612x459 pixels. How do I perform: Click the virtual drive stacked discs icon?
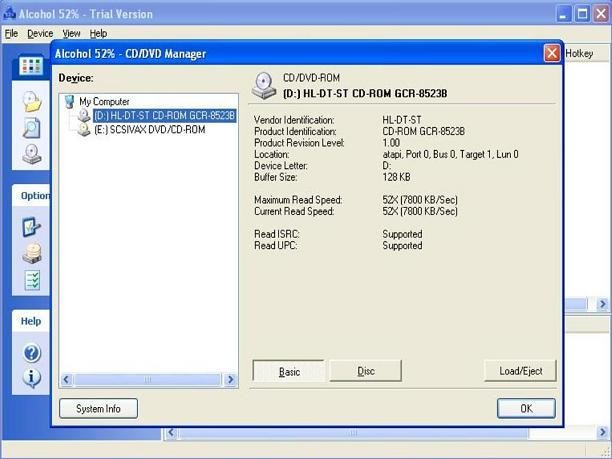[x=32, y=253]
